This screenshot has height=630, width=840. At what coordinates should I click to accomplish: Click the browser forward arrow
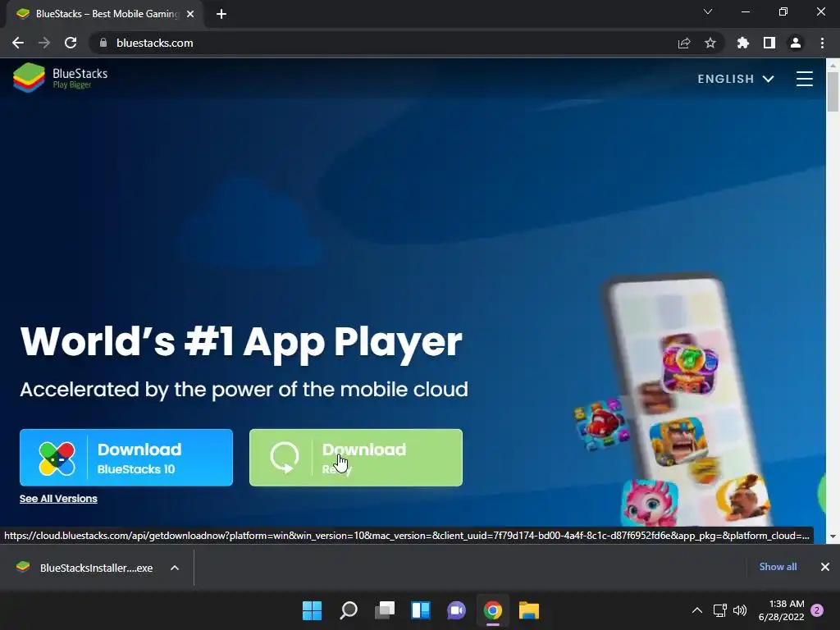point(44,43)
